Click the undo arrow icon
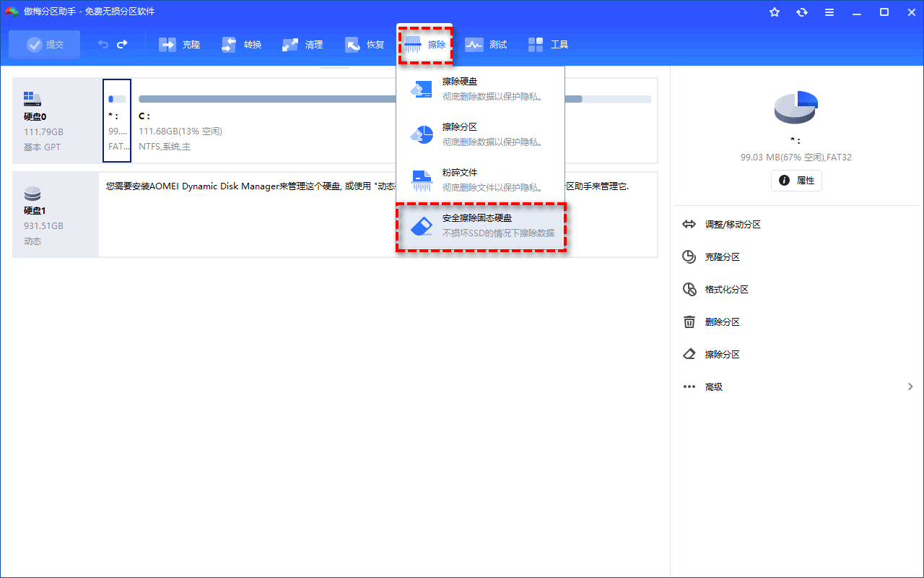This screenshot has height=578, width=924. pos(103,45)
